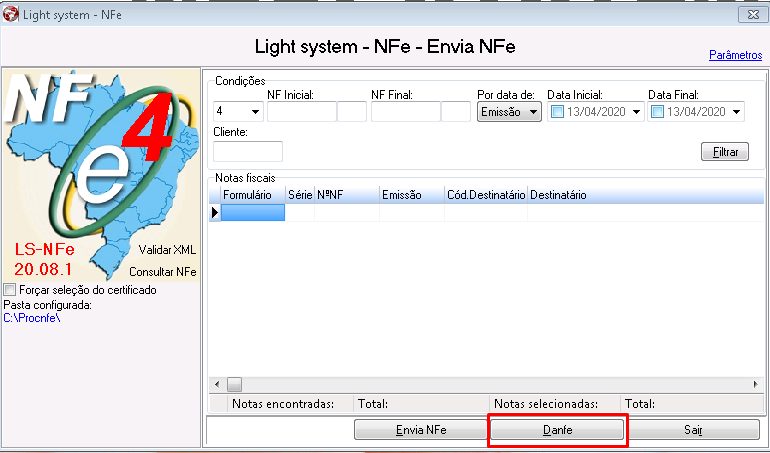Close the Light system - NFe window

coord(753,15)
